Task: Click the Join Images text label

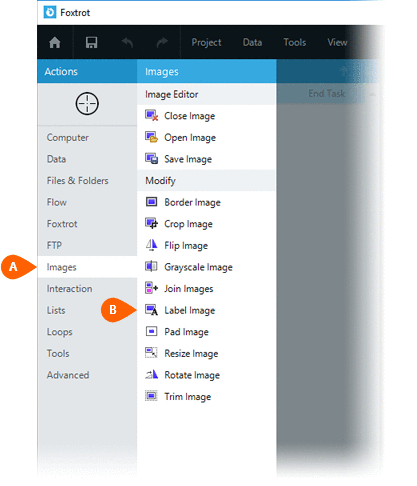Action: [189, 289]
